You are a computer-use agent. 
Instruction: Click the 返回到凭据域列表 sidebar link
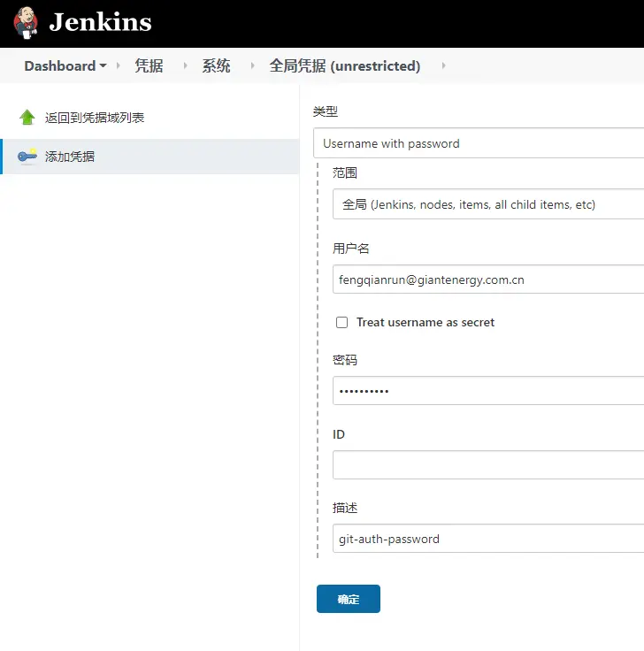tap(95, 118)
